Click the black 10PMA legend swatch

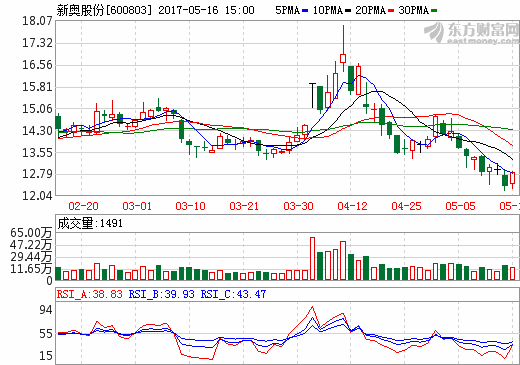[x=348, y=11]
